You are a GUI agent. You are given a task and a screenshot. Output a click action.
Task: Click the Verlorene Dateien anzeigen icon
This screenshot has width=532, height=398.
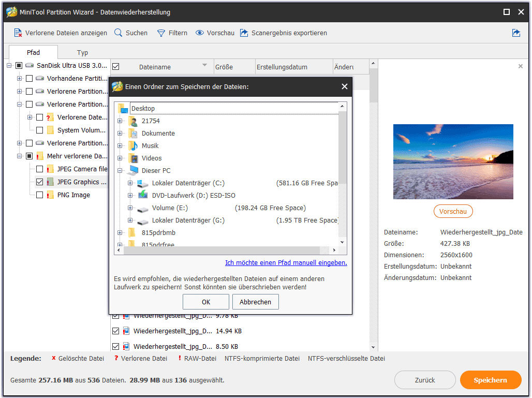[18, 33]
